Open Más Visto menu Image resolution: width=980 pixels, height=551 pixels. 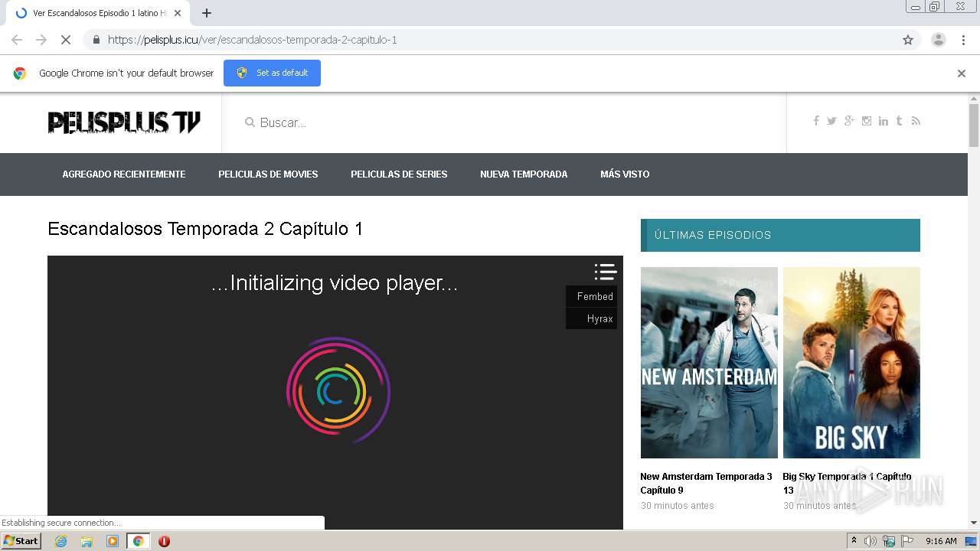click(x=625, y=174)
